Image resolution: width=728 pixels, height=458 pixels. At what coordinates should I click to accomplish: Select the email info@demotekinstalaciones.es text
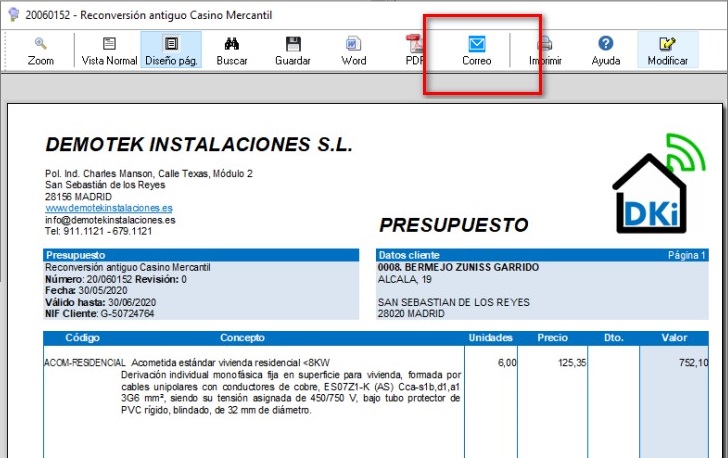110,220
